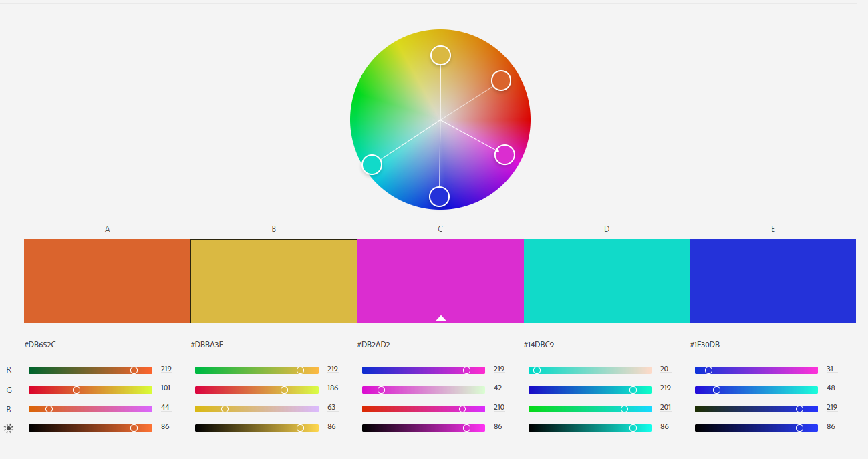The height and width of the screenshot is (459, 868).
Task: Click the #1F30DB hex code field
Action: tap(767, 345)
